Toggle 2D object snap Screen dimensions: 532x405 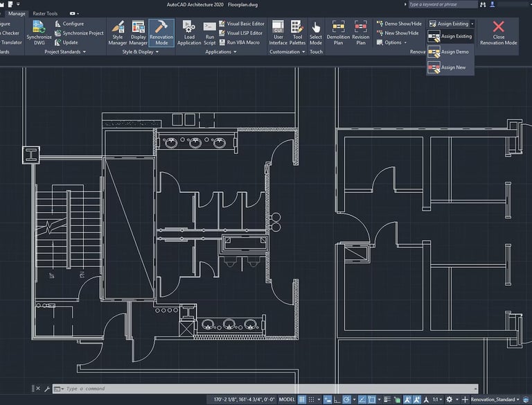click(371, 399)
